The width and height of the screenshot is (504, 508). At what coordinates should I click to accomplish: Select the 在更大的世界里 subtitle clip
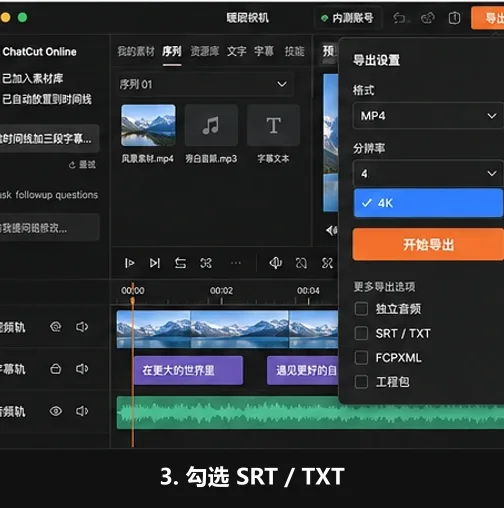click(x=188, y=371)
